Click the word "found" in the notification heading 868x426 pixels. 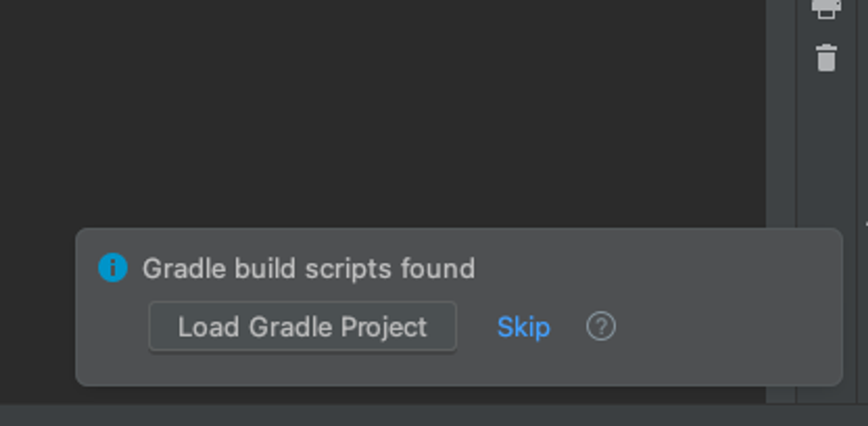tap(437, 268)
